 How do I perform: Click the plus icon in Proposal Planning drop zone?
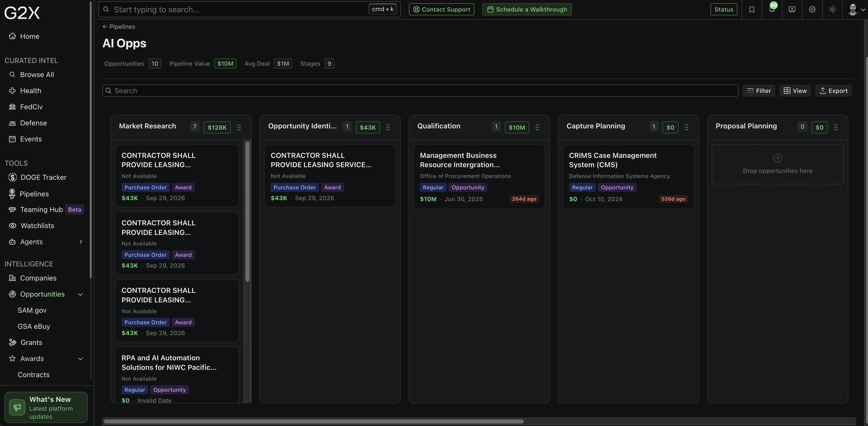coord(777,158)
